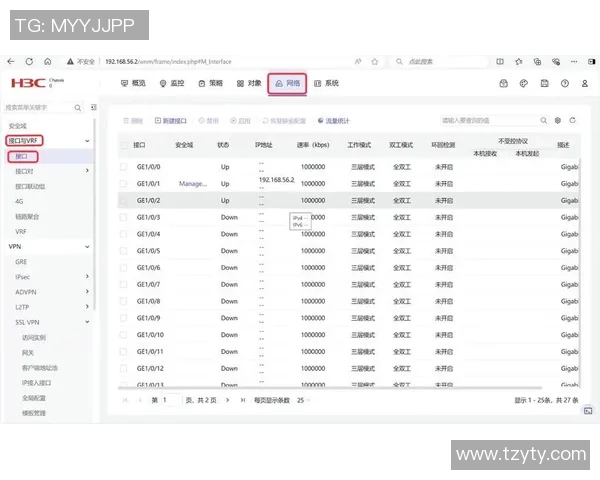This screenshot has width=600, height=480.
Task: Open the H3C help question icon
Action: pyautogui.click(x=564, y=83)
